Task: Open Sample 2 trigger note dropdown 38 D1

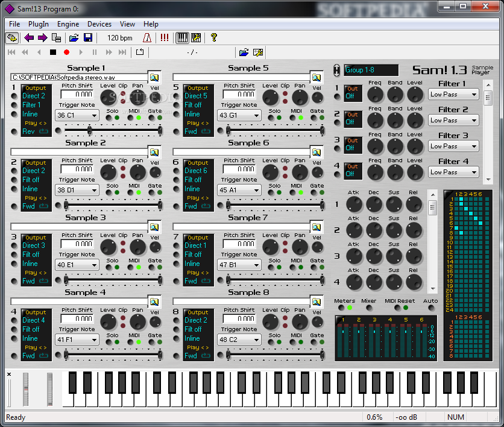Action: 77,190
